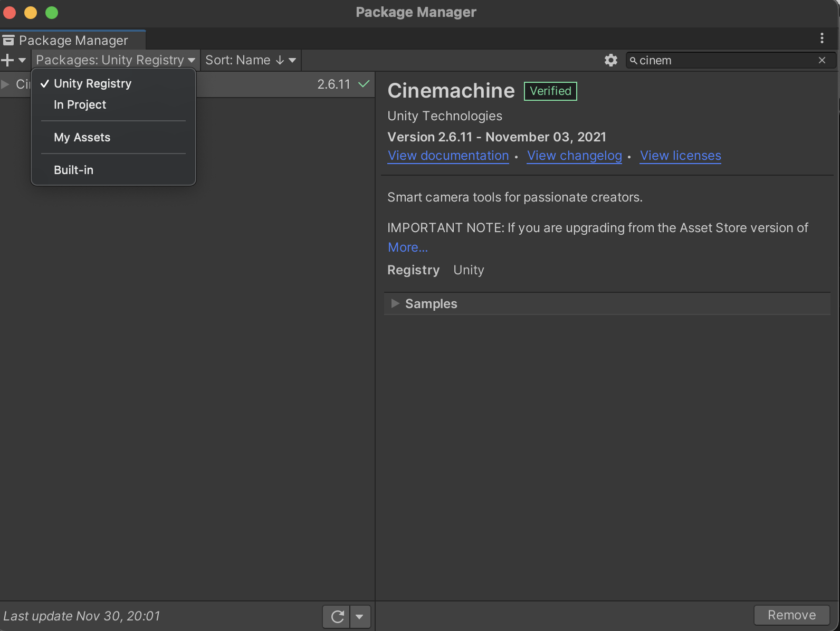840x631 pixels.
Task: Open the window kebab options menu
Action: (822, 38)
